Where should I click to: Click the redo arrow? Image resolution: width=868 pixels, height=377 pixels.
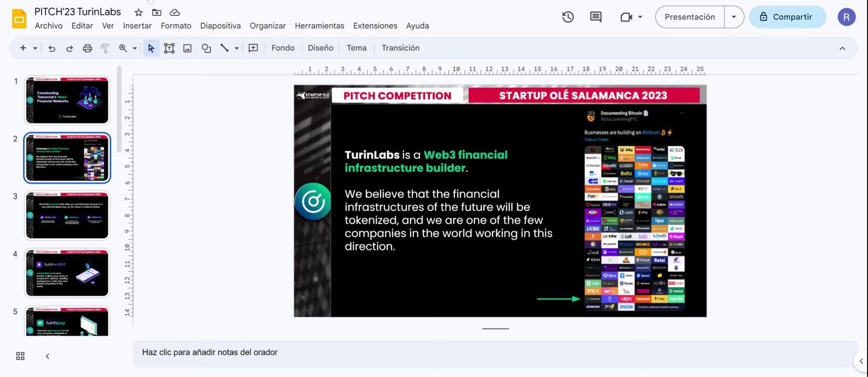pos(69,48)
